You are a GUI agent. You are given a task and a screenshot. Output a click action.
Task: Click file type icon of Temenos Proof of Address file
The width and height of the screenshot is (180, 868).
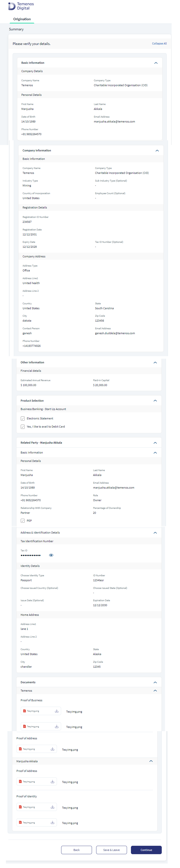point(20,749)
